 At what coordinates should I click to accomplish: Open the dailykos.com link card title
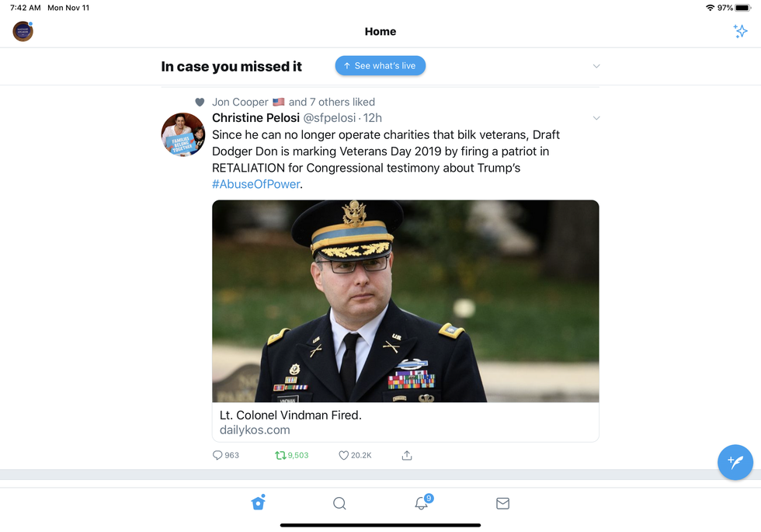coord(290,416)
